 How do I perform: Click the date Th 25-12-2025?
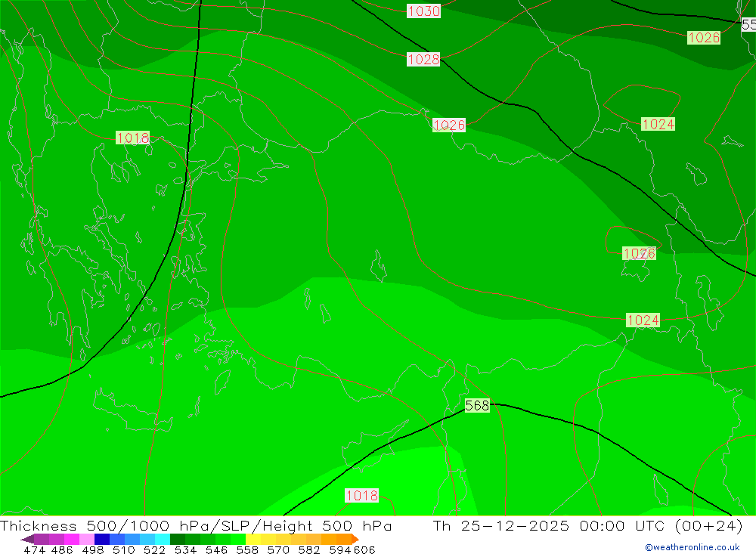(x=501, y=525)
